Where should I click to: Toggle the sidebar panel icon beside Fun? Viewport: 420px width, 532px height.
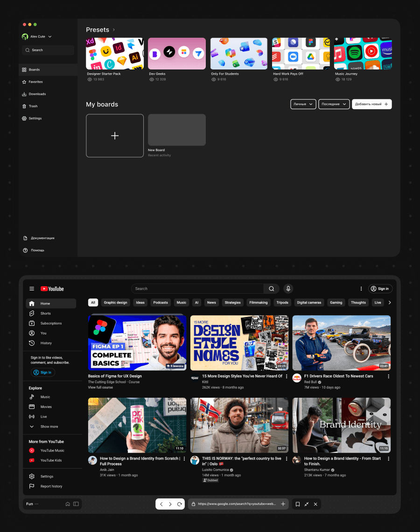click(x=76, y=504)
